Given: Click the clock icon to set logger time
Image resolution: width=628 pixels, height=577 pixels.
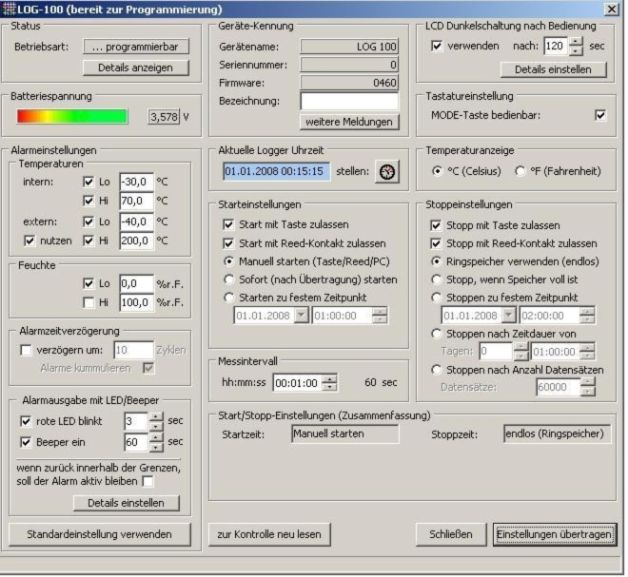Looking at the screenshot, I should tap(387, 172).
